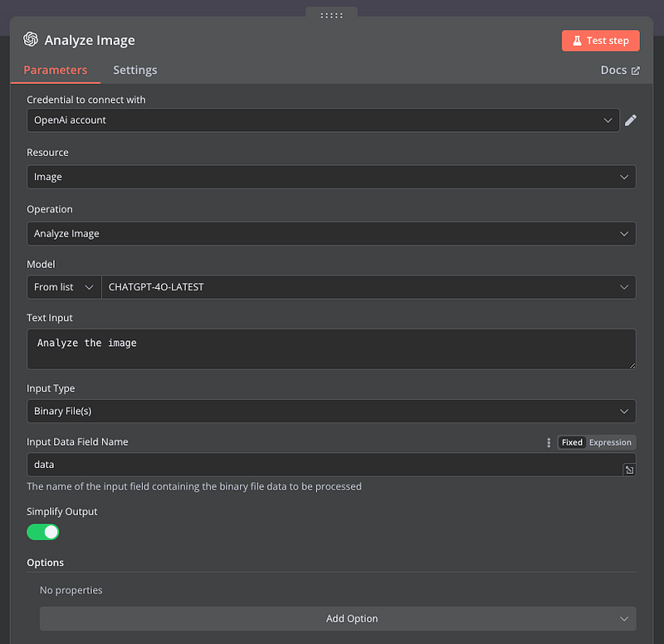Select the Fixed mode option
The width and height of the screenshot is (664, 644).
coord(572,442)
